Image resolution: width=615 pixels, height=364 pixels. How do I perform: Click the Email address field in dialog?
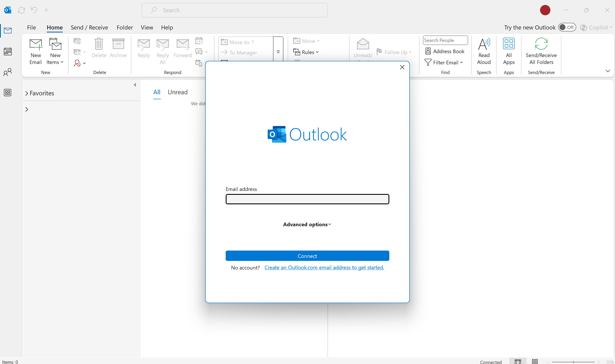(307, 199)
